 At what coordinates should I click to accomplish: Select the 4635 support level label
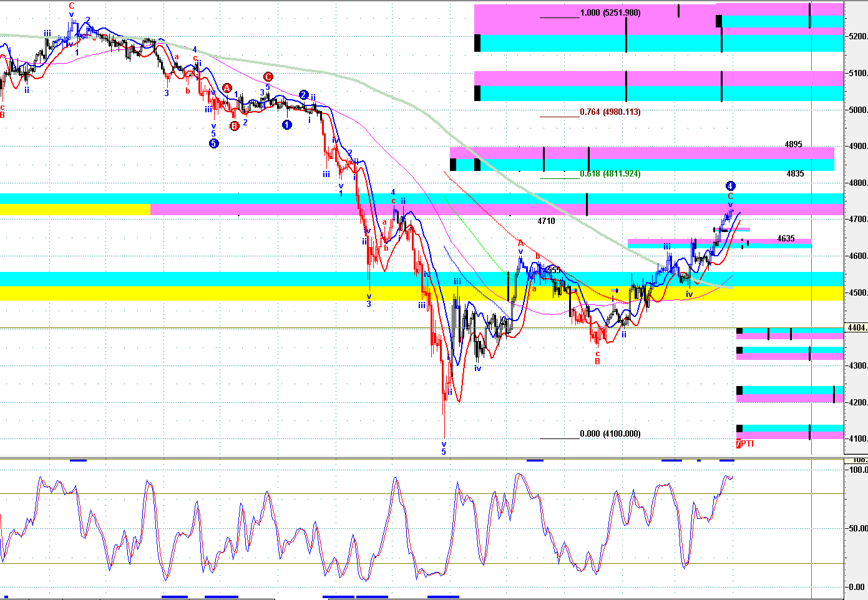pos(786,239)
